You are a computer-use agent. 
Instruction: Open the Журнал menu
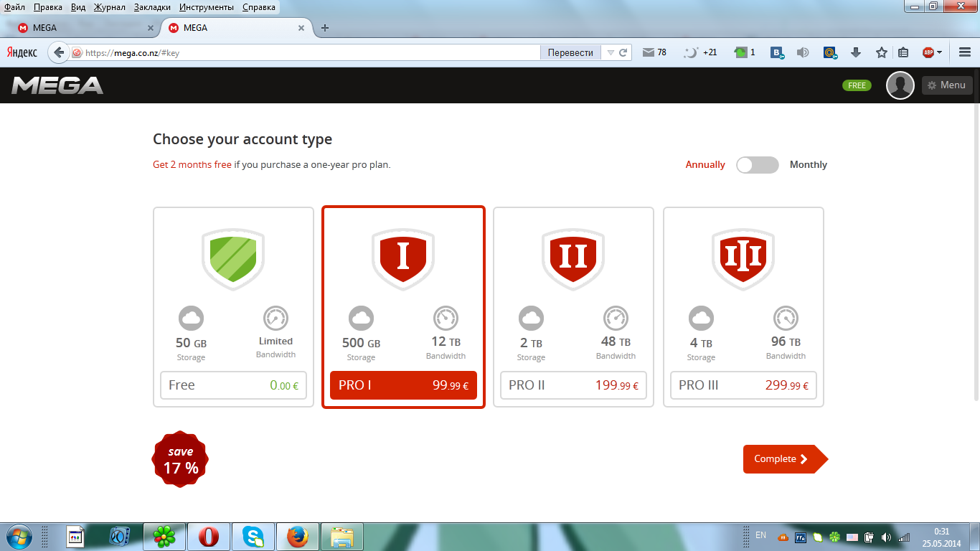pyautogui.click(x=109, y=7)
